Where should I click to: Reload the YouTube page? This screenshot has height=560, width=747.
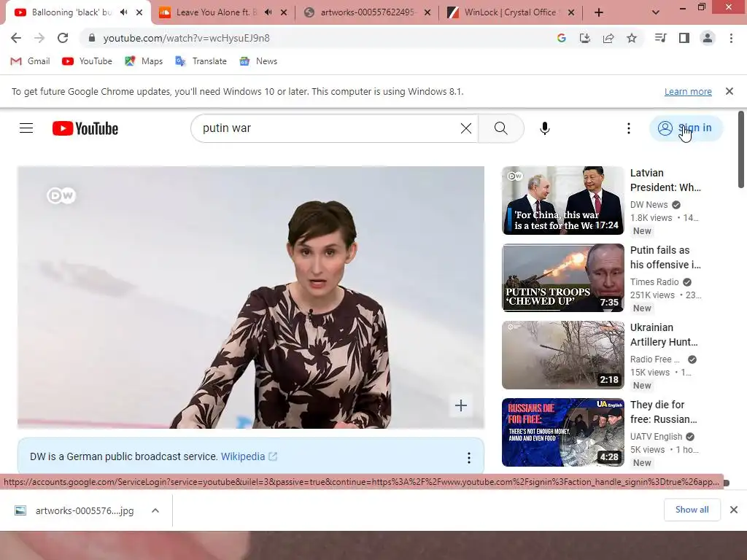click(x=63, y=38)
